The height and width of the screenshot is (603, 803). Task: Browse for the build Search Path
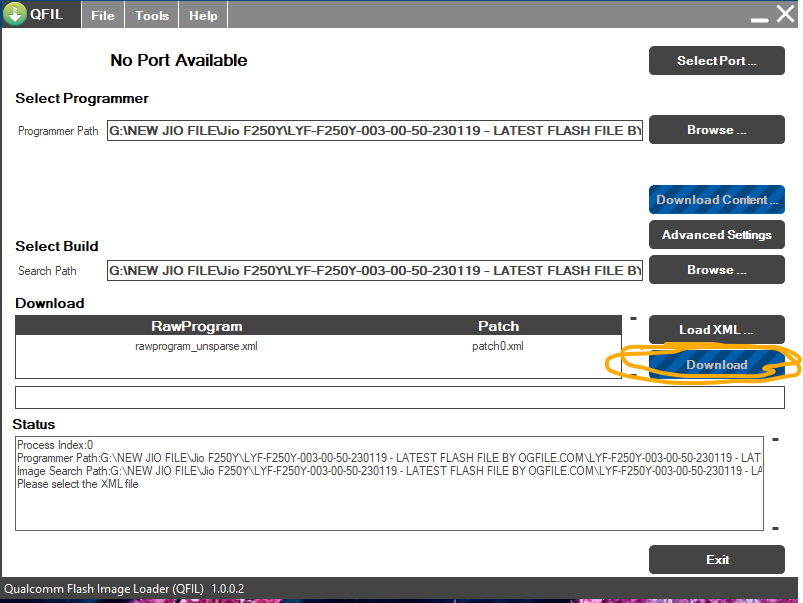[716, 270]
